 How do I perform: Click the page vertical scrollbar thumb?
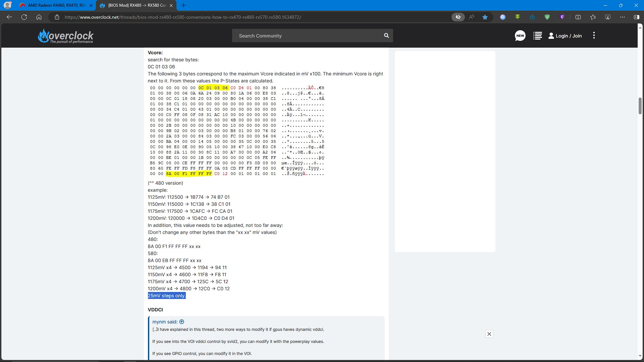640,106
